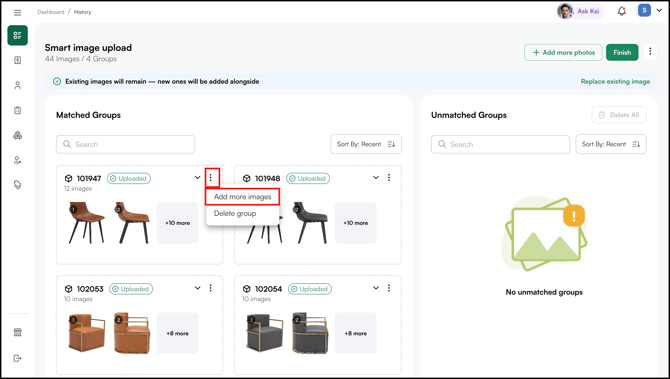
Task: Open the price tag sidebar icon
Action: 18,185
